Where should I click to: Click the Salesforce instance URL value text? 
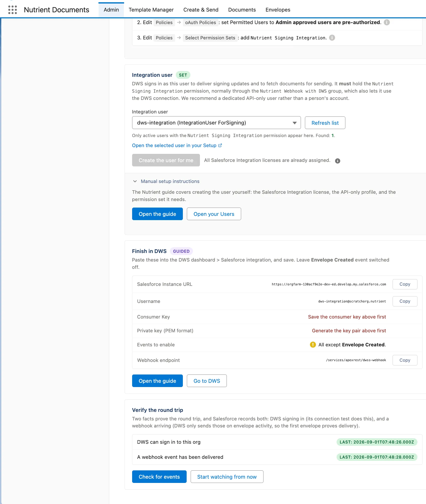[x=329, y=284]
